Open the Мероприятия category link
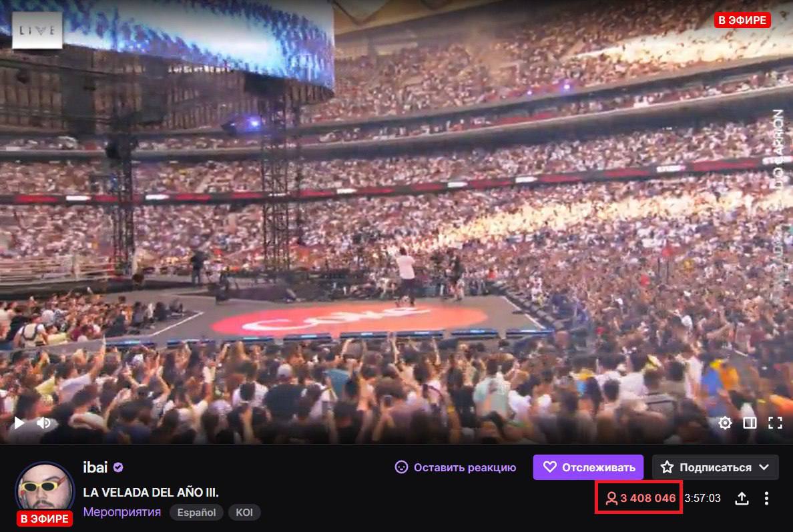Image resolution: width=793 pixels, height=532 pixels. (x=122, y=512)
